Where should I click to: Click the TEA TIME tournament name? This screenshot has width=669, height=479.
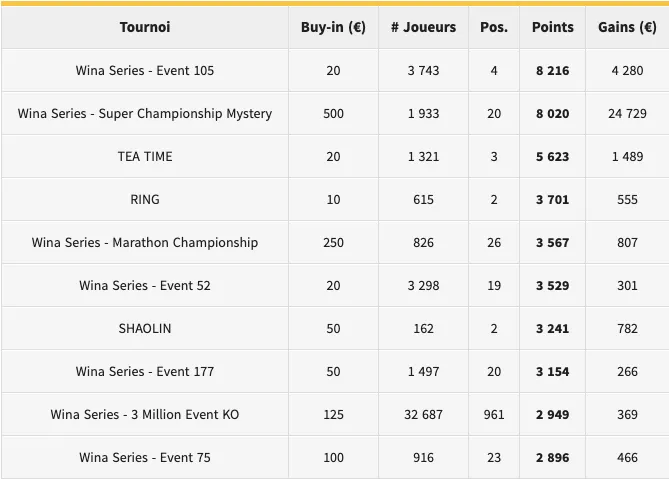(x=145, y=157)
